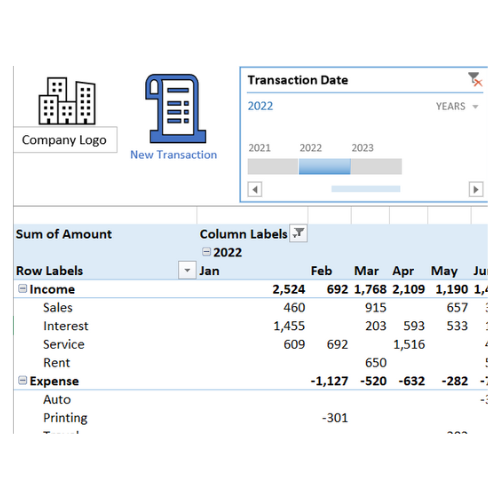The width and height of the screenshot is (500, 500).
Task: Select the 2023 period in timeline
Action: coord(376,166)
